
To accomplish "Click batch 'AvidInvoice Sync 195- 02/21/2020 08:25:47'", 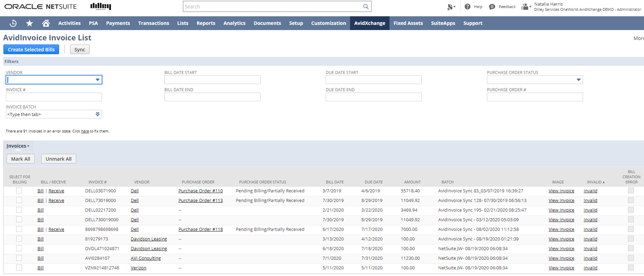I will 482,210.
